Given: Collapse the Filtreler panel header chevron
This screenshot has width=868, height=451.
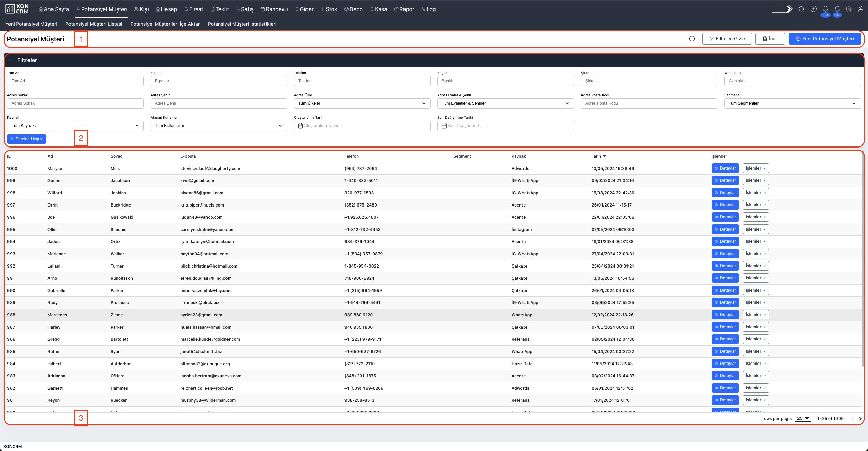Looking at the screenshot, I should 11,60.
